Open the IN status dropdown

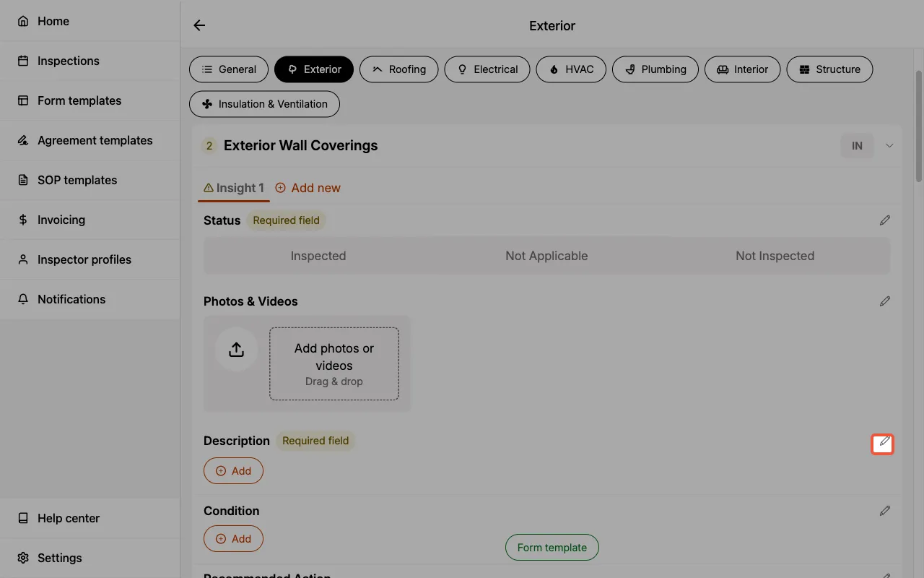857,145
